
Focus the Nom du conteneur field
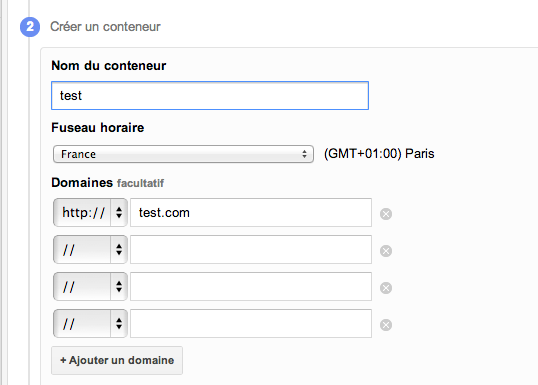pos(210,95)
